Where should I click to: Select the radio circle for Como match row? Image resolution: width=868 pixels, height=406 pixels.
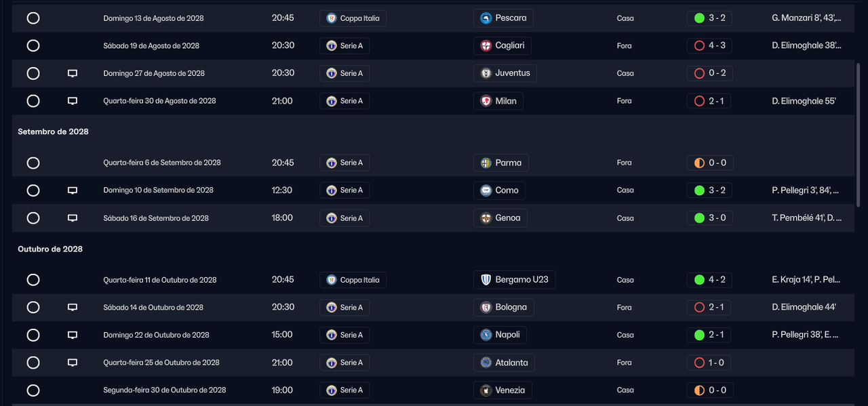click(33, 190)
